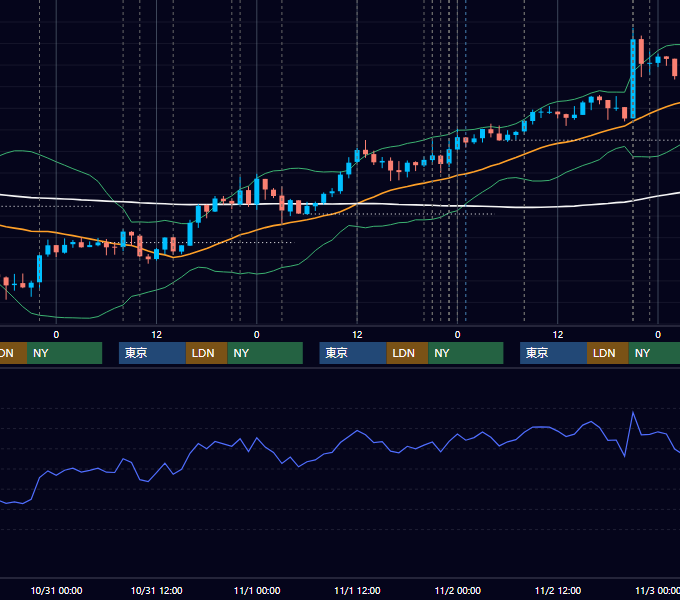Click the 10/31 00:00 time axis label
Viewport: 680px width, 600px height.
point(56,590)
